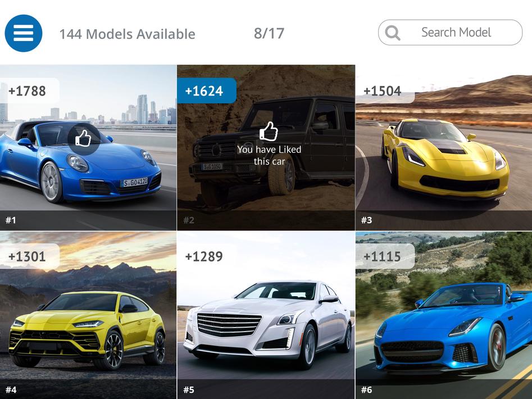The image size is (532, 399).
Task: Click the +1115 likes badge
Action: [x=385, y=256]
